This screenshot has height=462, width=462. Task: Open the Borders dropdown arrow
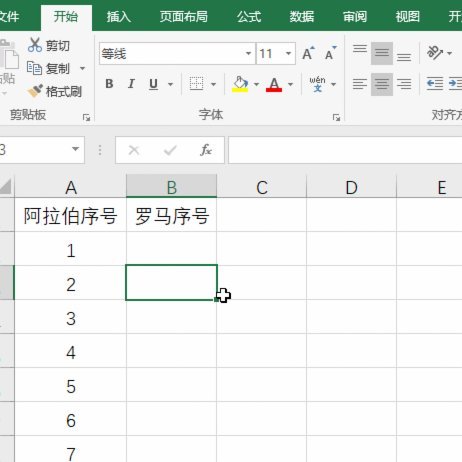pyautogui.click(x=213, y=84)
